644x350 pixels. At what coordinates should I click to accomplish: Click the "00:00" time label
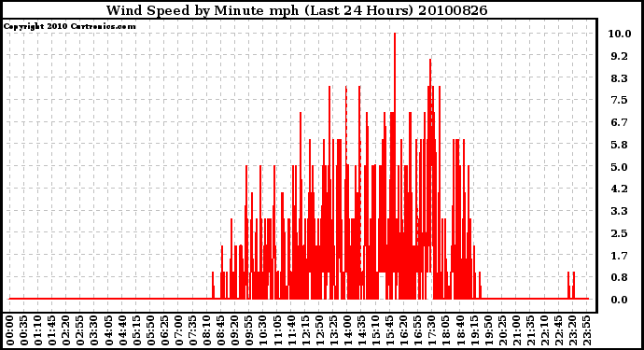(10, 330)
